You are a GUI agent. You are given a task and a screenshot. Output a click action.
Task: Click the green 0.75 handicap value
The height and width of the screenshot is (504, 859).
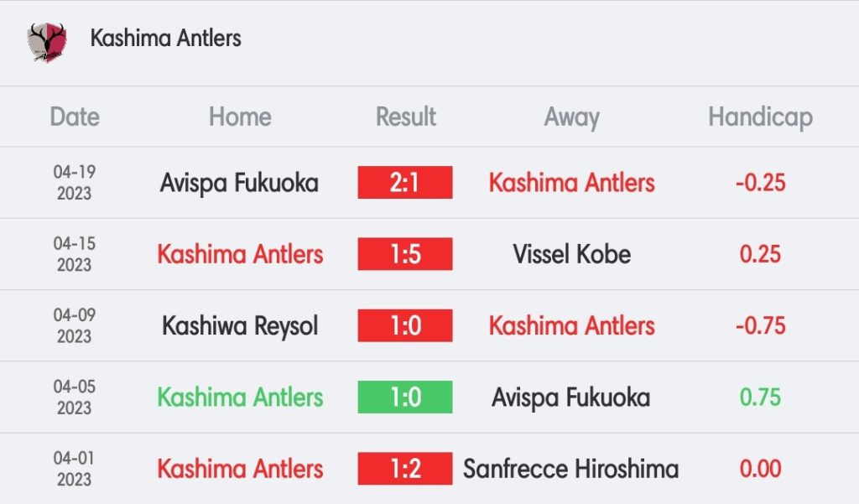point(760,397)
